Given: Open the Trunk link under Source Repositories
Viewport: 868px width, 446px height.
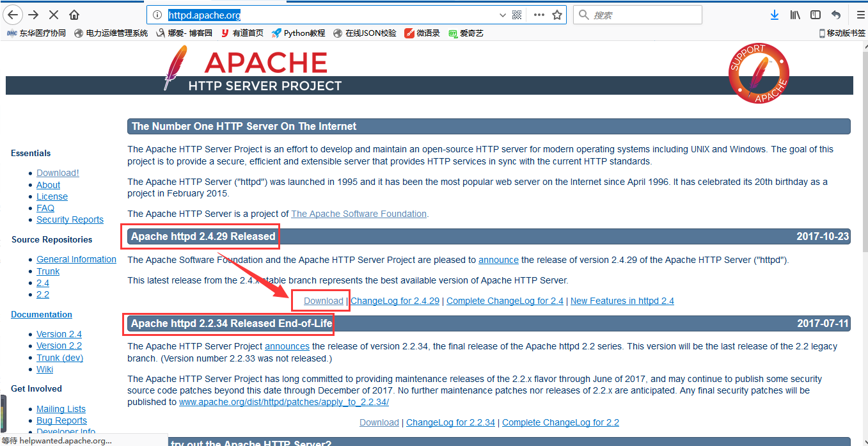Looking at the screenshot, I should click(x=48, y=271).
